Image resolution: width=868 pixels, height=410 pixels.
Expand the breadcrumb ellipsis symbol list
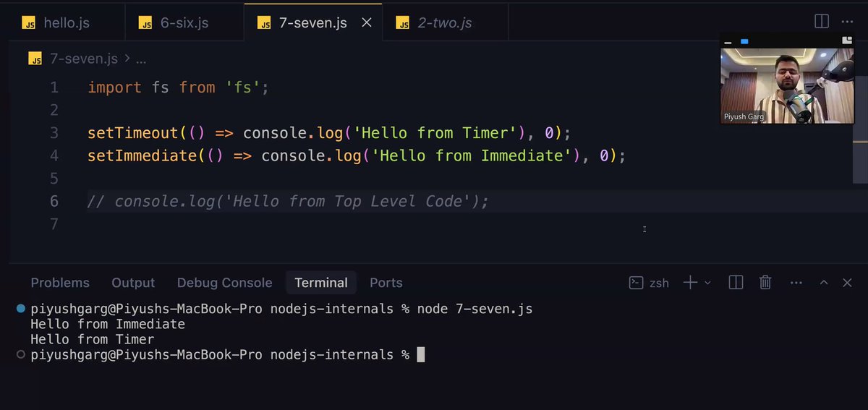click(141, 59)
